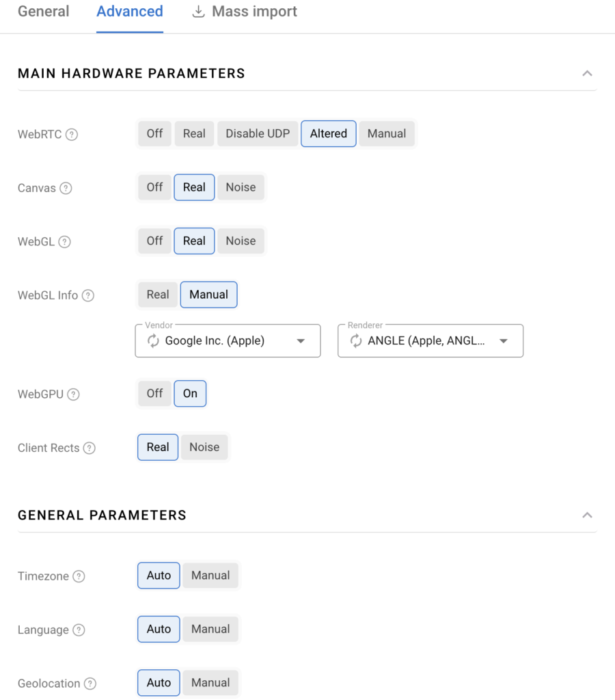Refresh the Renderer value icon
Screen dimensions: 615x700
[356, 341]
